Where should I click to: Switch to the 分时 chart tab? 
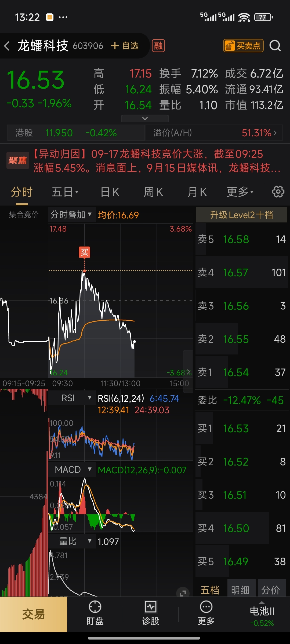(22, 192)
